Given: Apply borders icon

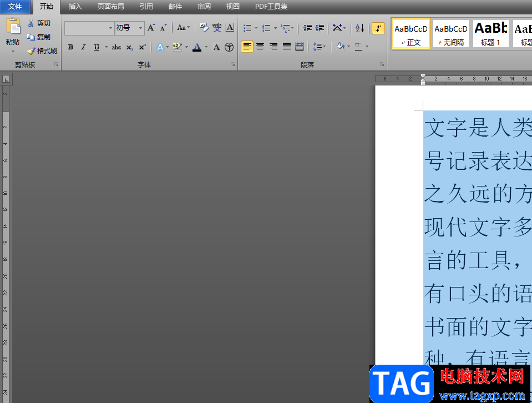Looking at the screenshot, I should pyautogui.click(x=358, y=47).
